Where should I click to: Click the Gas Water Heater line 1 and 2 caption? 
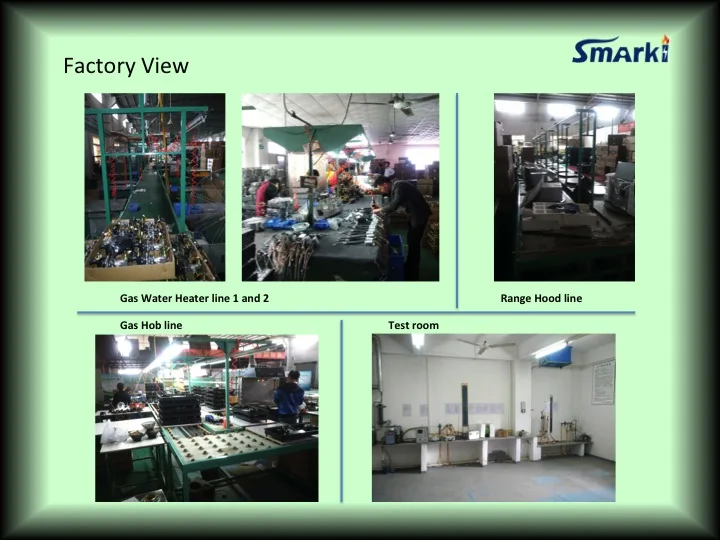[194, 298]
